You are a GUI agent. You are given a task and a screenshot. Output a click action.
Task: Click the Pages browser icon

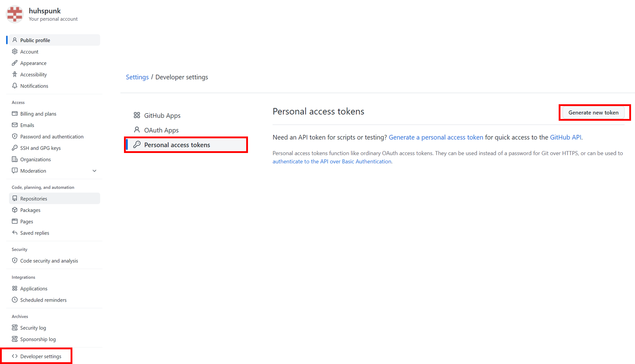click(15, 221)
